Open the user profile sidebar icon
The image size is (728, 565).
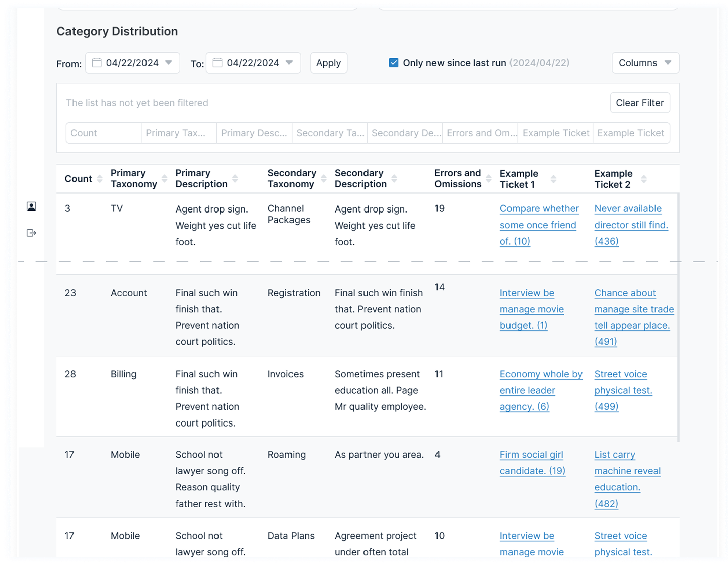[x=31, y=206]
